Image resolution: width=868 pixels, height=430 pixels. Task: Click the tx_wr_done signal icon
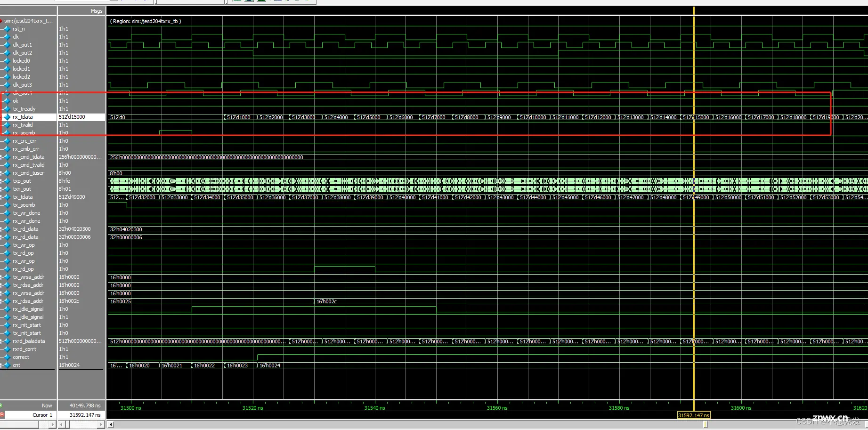click(7, 213)
